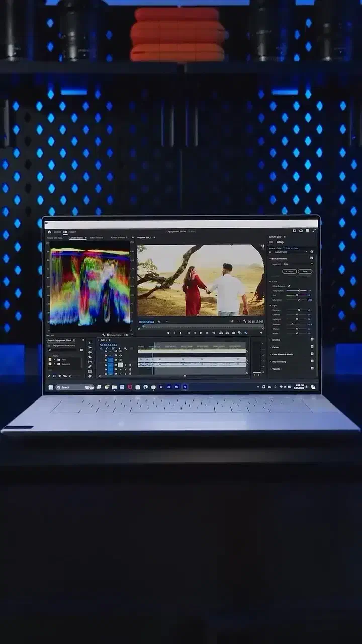Click the Auto button in Basic Correction
The image size is (362, 644).
(289, 271)
